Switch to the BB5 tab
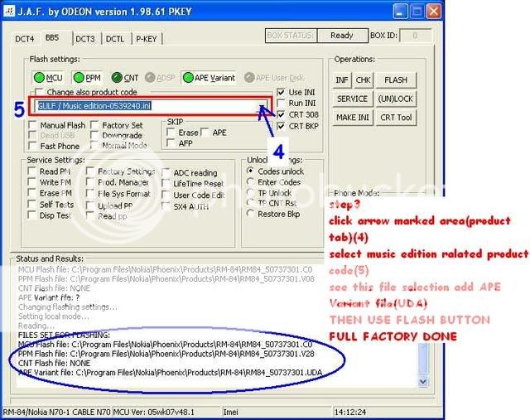 click(52, 37)
